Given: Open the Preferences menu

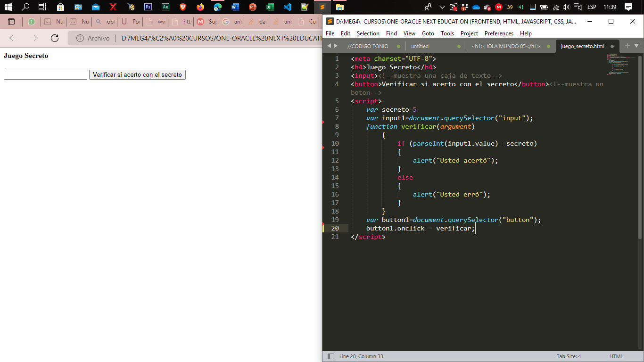Looking at the screenshot, I should coord(499,33).
